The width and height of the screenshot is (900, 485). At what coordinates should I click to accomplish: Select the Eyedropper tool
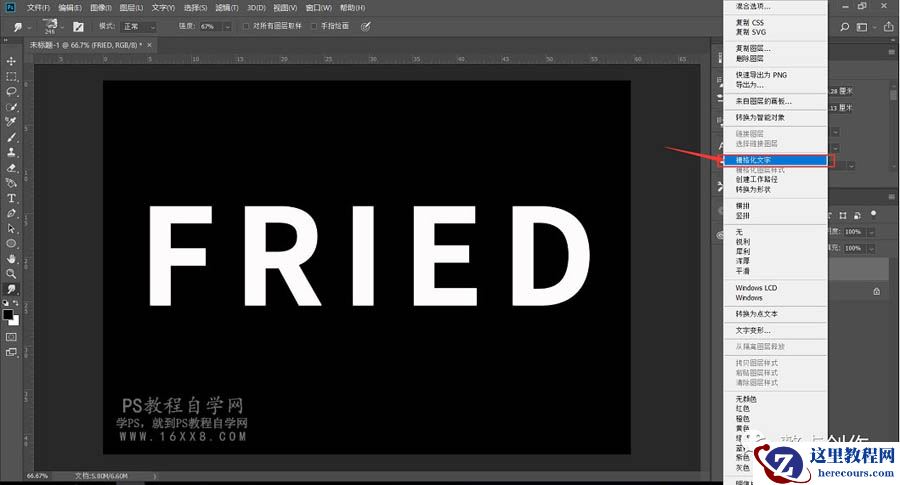coord(12,122)
